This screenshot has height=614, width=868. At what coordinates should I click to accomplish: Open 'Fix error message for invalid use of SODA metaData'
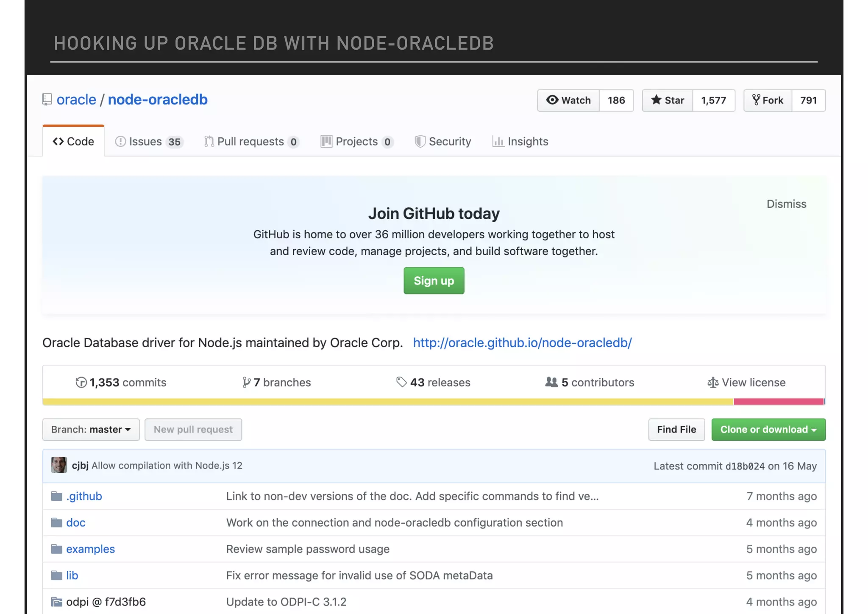tap(359, 575)
